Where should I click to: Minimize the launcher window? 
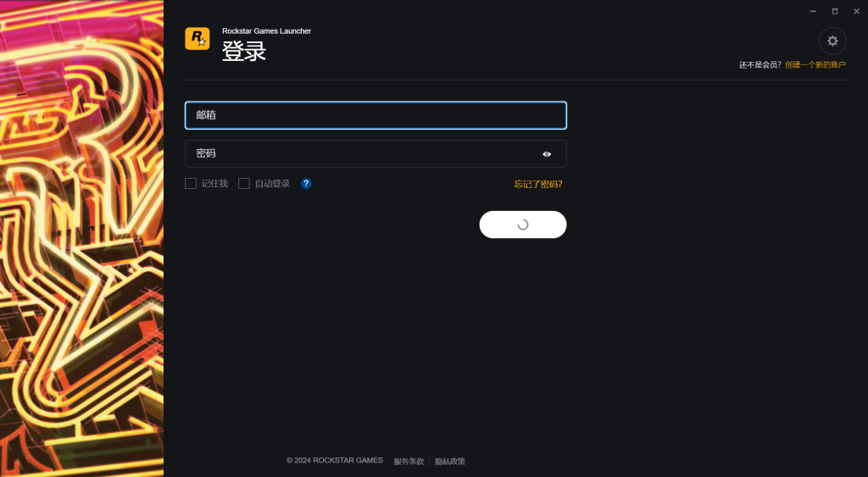coord(813,11)
